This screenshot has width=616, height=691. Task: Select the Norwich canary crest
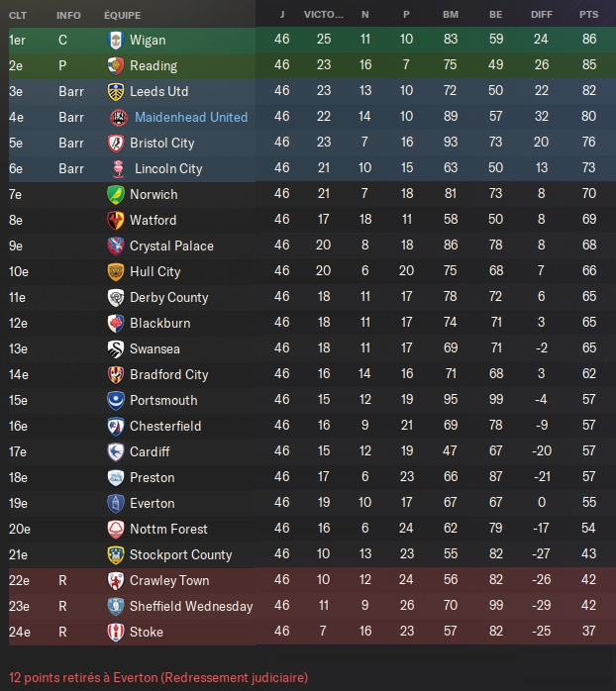point(116,194)
